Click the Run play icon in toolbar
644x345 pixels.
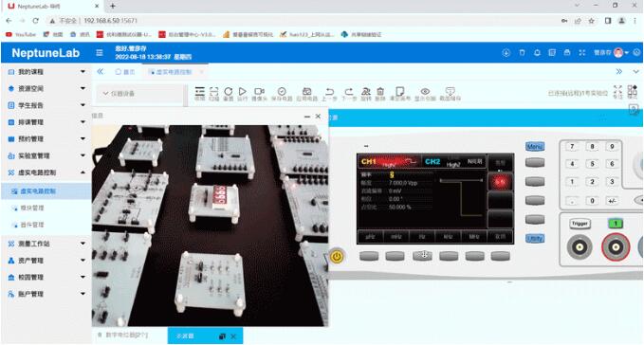click(243, 93)
